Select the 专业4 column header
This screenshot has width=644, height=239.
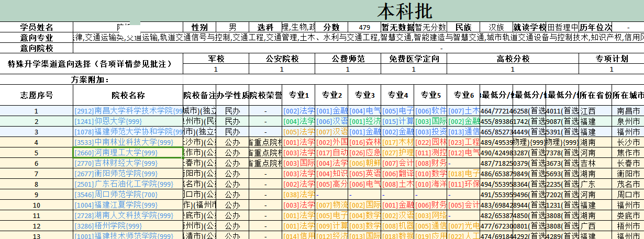[x=397, y=95]
